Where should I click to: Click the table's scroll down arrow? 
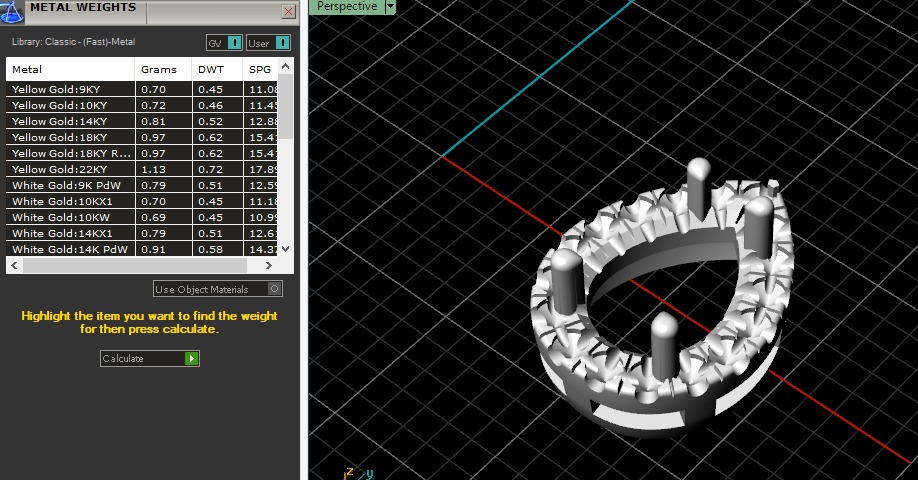coord(286,249)
